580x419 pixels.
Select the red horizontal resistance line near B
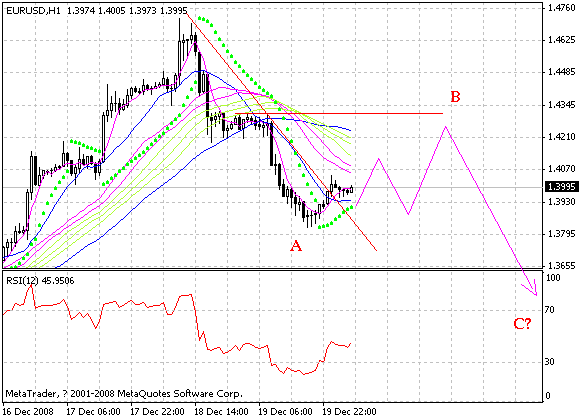tap(339, 114)
